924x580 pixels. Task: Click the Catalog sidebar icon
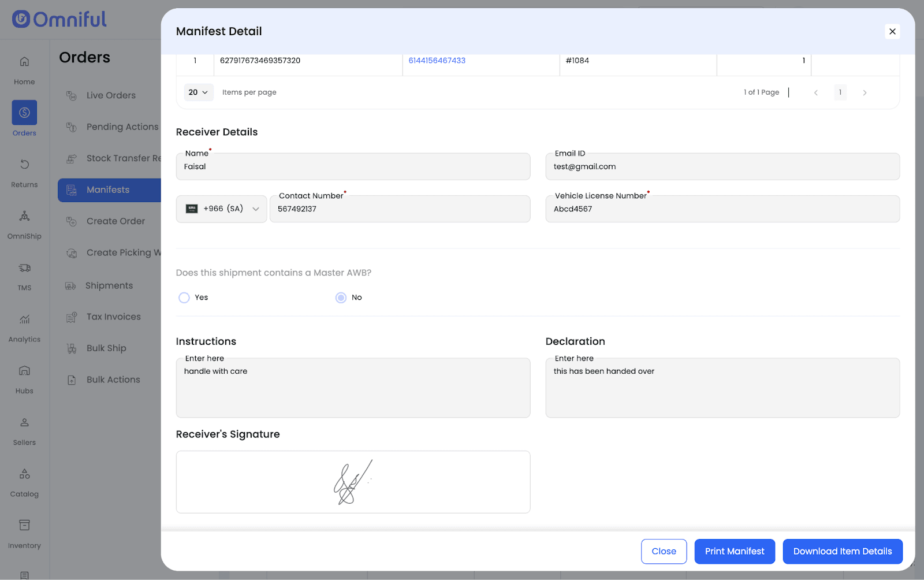24,474
